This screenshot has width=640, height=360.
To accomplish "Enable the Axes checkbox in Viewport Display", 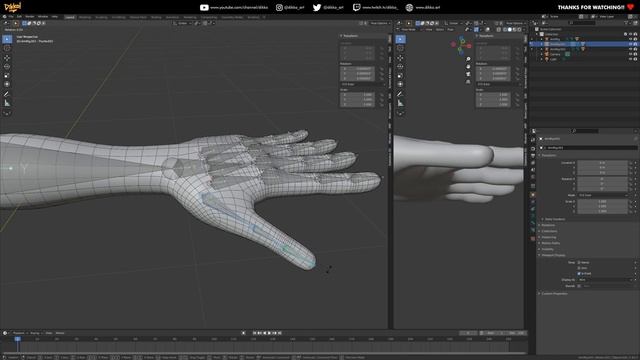I will 579,268.
